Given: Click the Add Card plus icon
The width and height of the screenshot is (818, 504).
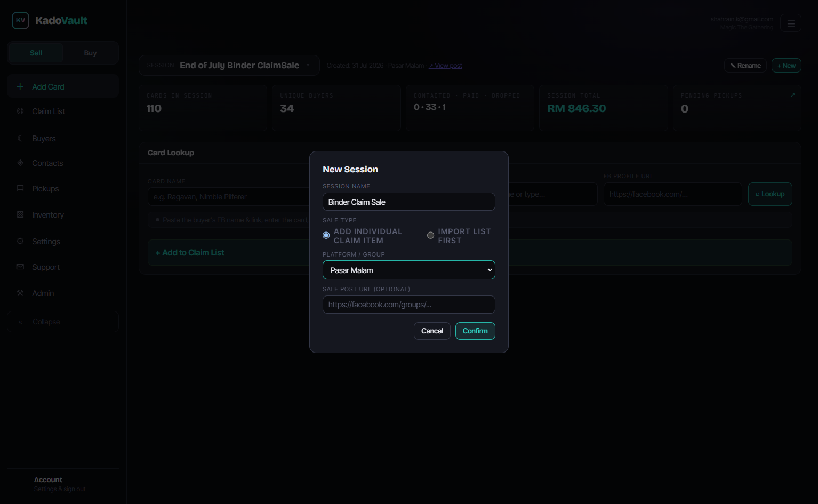Looking at the screenshot, I should (20, 86).
